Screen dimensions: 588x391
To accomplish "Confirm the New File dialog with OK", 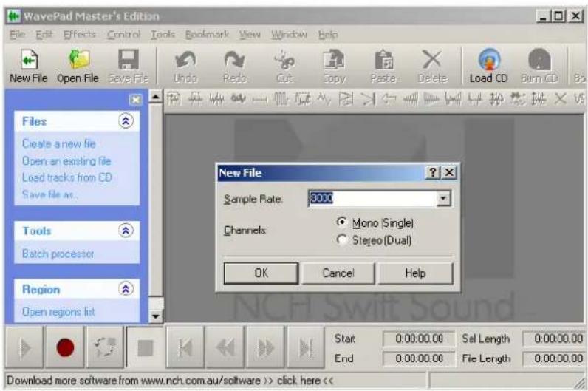I will pos(261,273).
